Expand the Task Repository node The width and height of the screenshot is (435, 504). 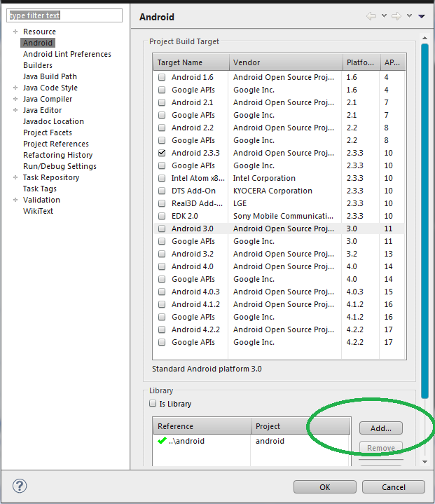pos(15,177)
